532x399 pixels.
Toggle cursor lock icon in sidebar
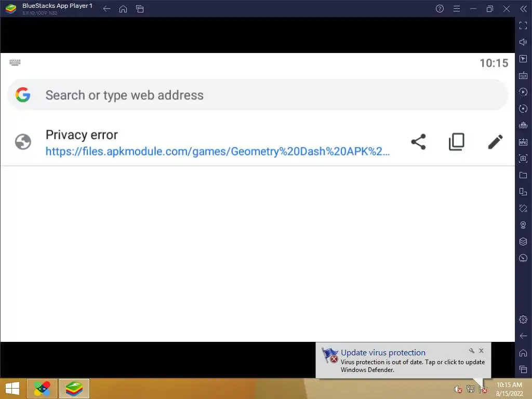pyautogui.click(x=523, y=59)
